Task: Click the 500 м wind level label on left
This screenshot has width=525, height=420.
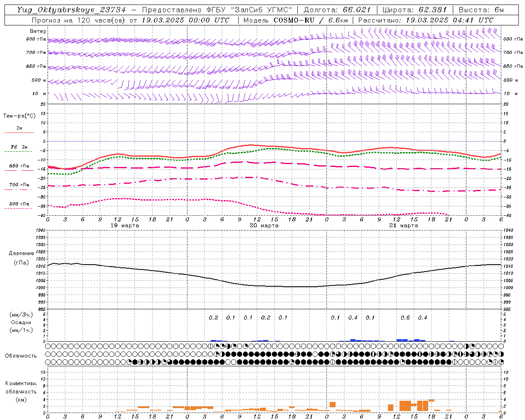Action: click(39, 80)
